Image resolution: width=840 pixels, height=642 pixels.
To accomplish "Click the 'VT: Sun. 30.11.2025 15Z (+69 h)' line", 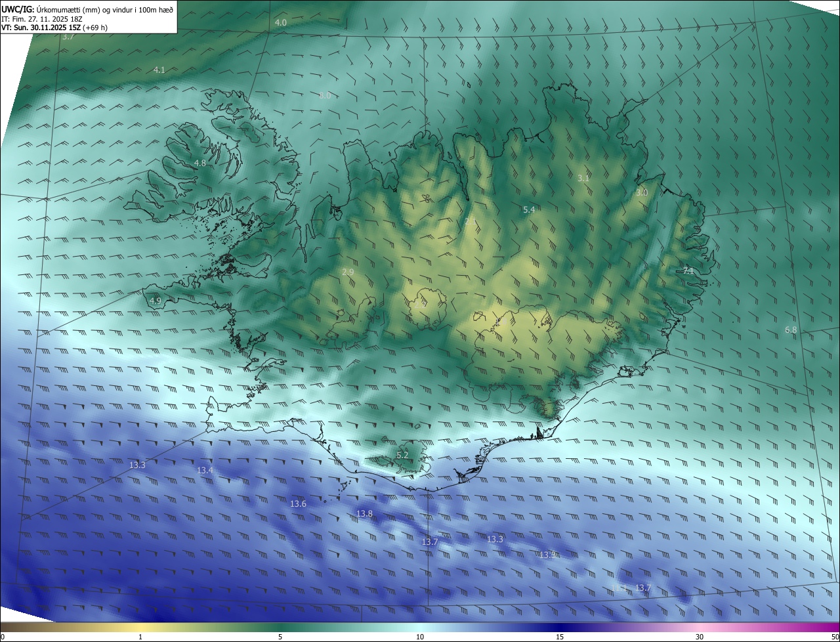I will pyautogui.click(x=54, y=28).
